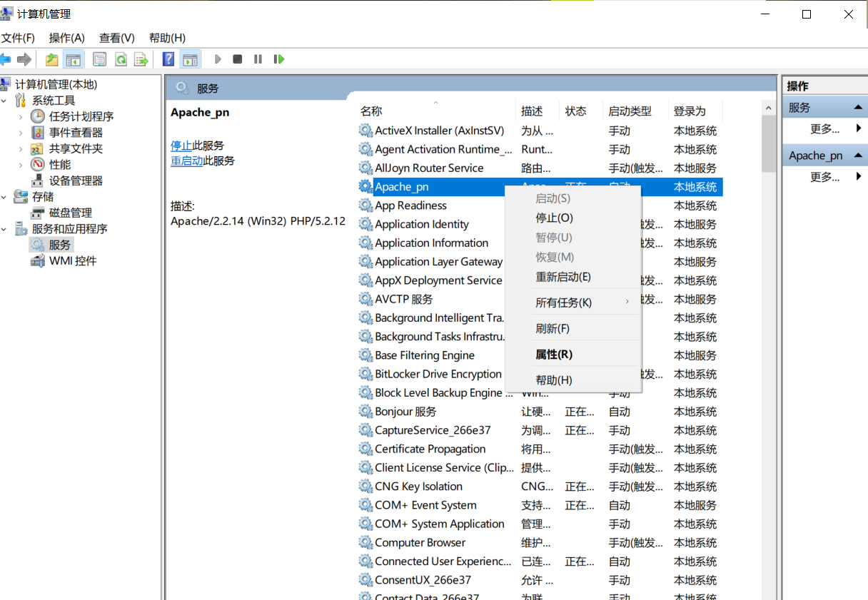
Task: Click the 停止 link to stop this service
Action: (x=181, y=146)
